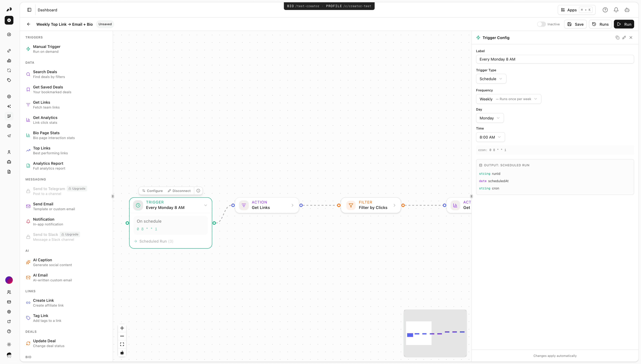
Task: Switch to light/dark theme via sun icon
Action: coord(9,344)
